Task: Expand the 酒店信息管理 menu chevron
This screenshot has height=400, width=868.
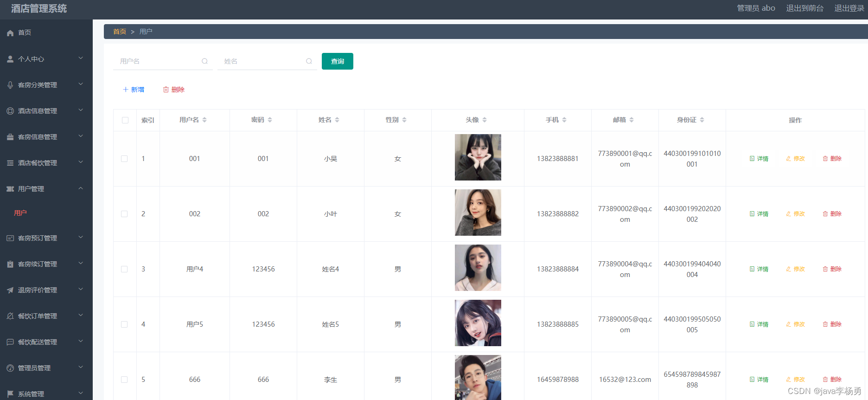Action: pos(81,110)
